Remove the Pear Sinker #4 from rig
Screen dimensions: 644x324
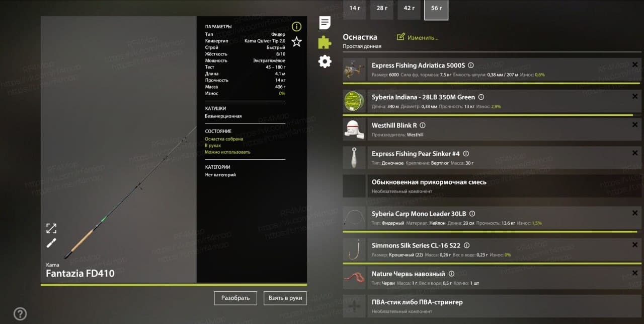pos(635,153)
